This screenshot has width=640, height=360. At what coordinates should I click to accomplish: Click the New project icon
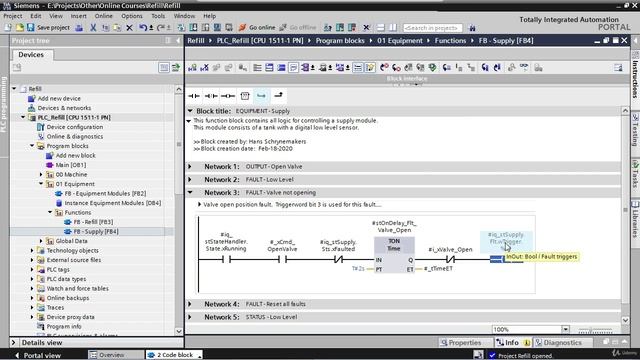8,27
